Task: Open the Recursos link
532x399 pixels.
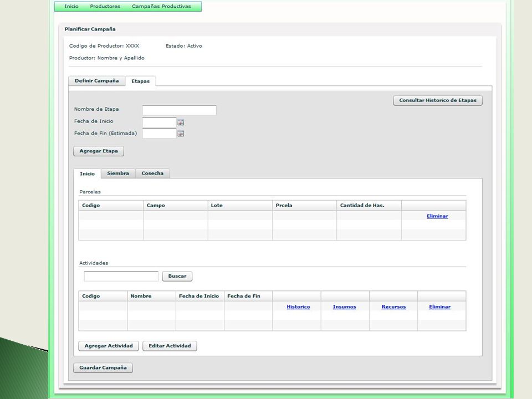Action: (393, 306)
